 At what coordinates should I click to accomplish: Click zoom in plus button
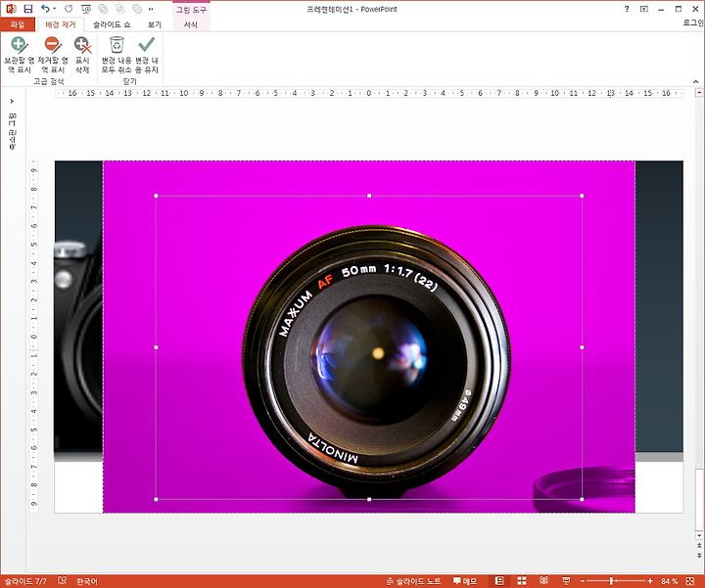coord(650,581)
